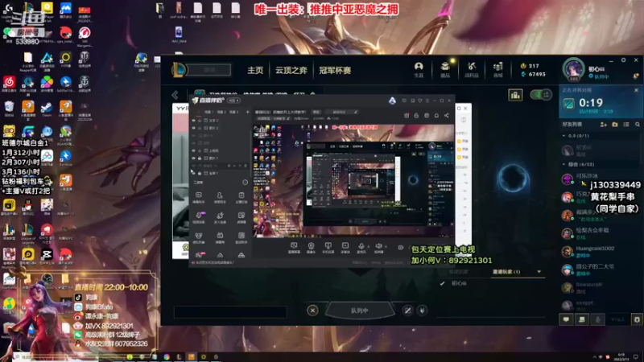The image size is (644, 362).
Task: Click the list view icon in friends list
Action: (x=626, y=125)
